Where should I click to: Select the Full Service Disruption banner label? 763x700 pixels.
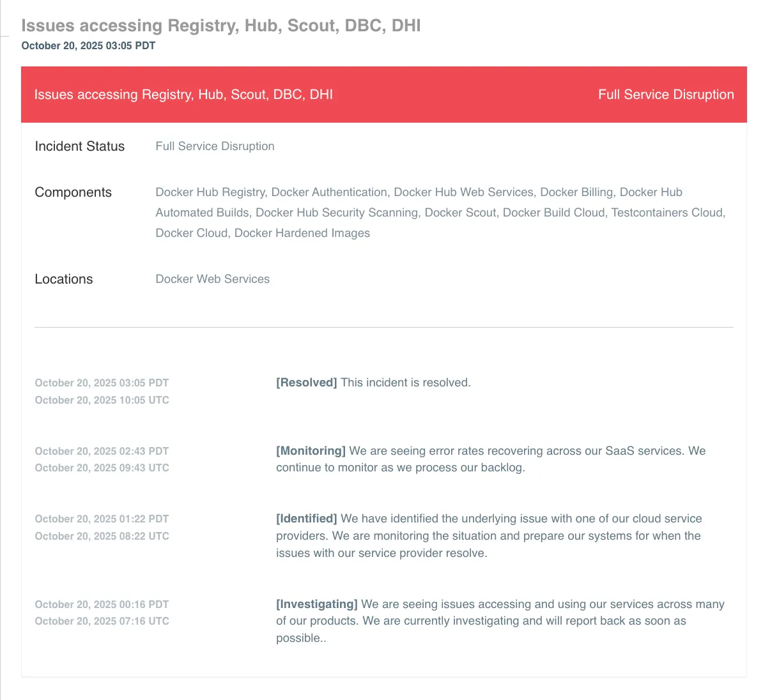tap(666, 95)
